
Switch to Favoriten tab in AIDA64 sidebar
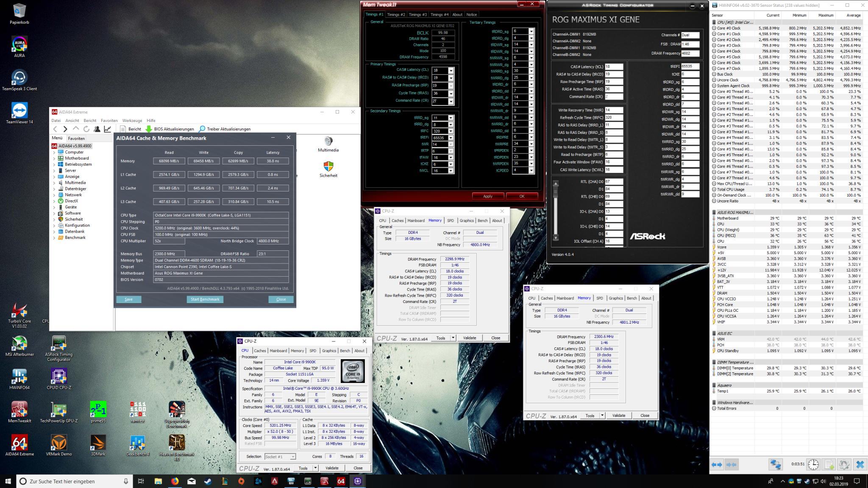(x=76, y=139)
